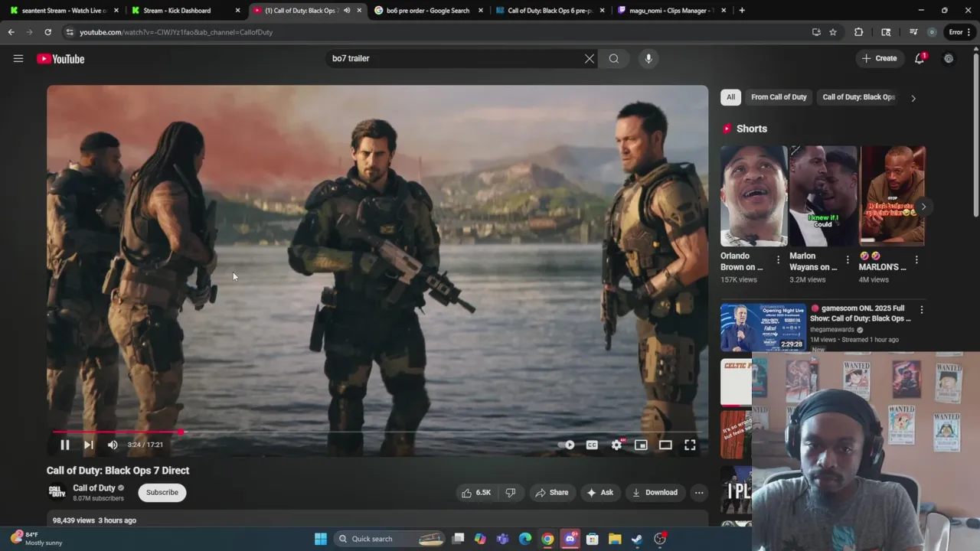Click the address bar URL
The height and width of the screenshot is (551, 980).
point(176,32)
